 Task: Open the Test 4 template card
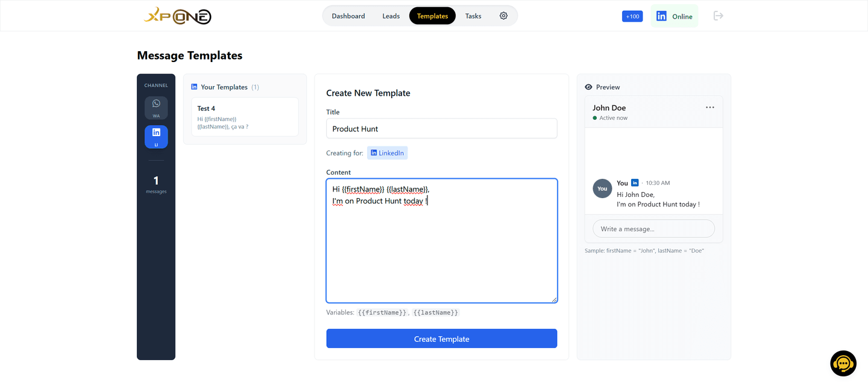(245, 117)
